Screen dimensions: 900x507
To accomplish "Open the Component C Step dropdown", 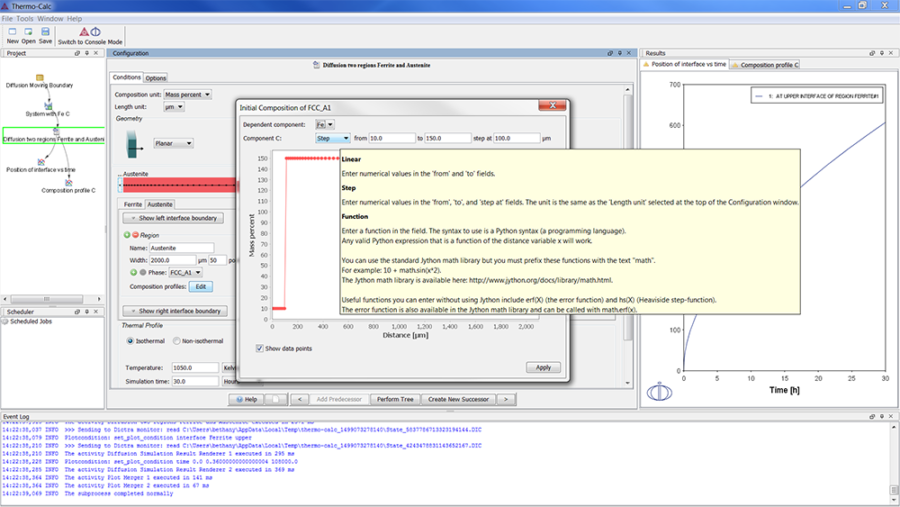I will [x=333, y=138].
